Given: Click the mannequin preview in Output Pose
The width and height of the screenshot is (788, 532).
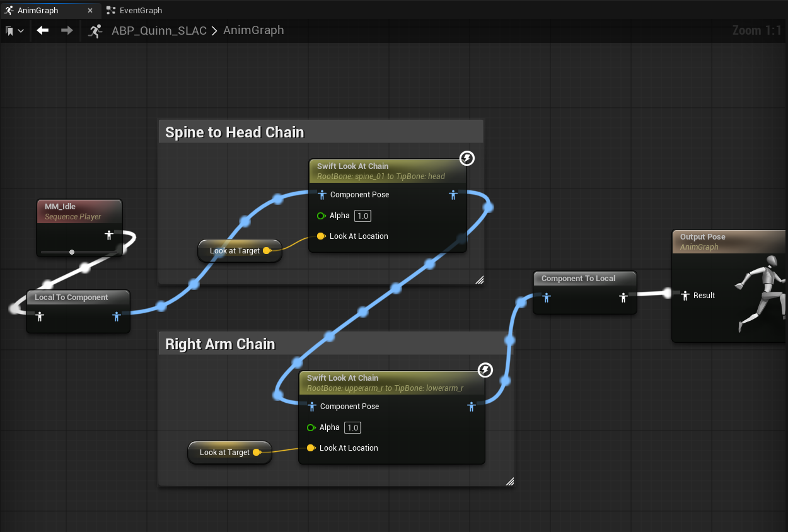Looking at the screenshot, I should [x=762, y=294].
